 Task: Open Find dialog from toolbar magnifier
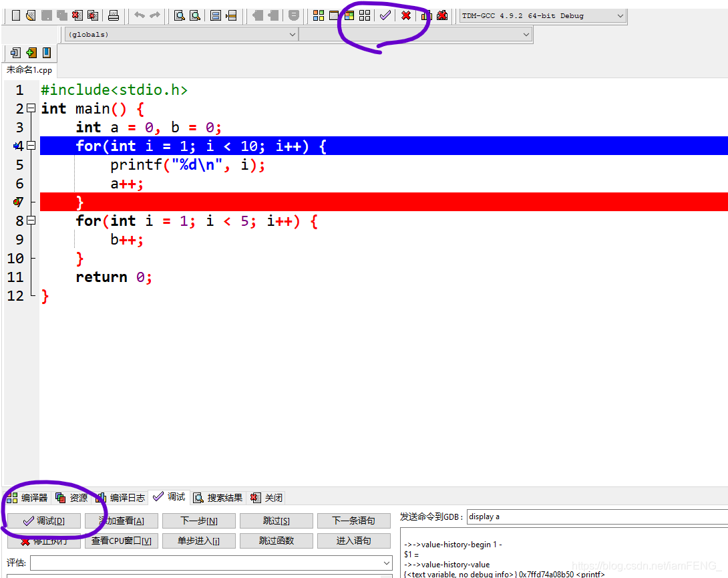tap(179, 16)
